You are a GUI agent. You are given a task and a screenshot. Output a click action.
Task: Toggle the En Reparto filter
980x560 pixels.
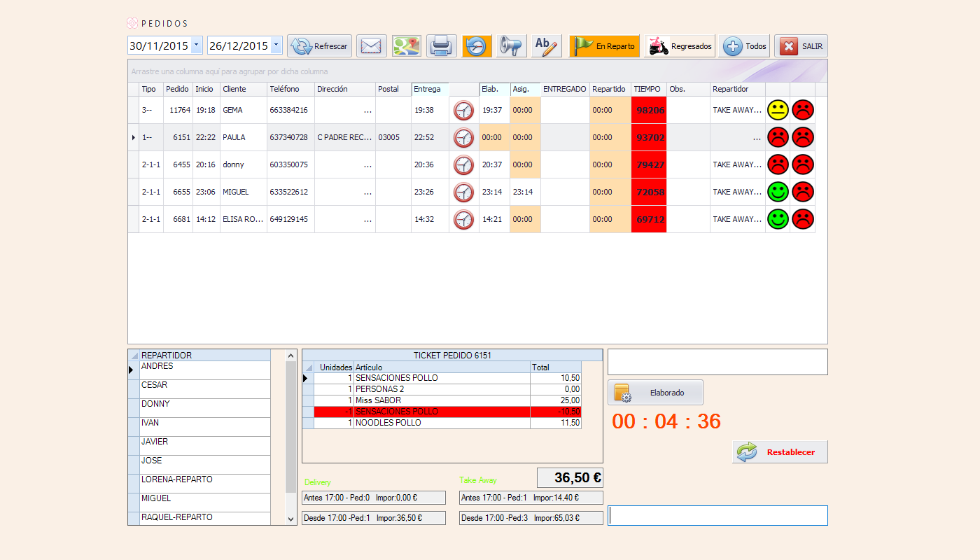click(x=604, y=46)
